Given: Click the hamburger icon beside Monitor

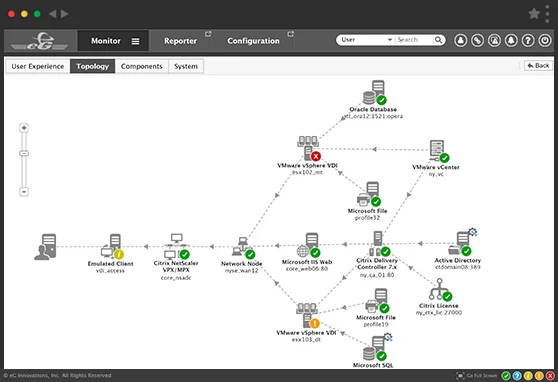Looking at the screenshot, I should pos(135,41).
